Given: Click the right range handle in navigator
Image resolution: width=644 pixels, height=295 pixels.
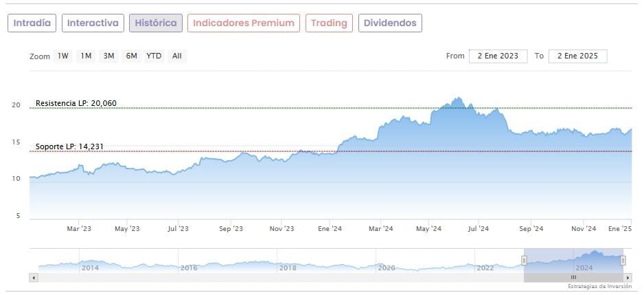Looking at the screenshot, I should (x=623, y=260).
